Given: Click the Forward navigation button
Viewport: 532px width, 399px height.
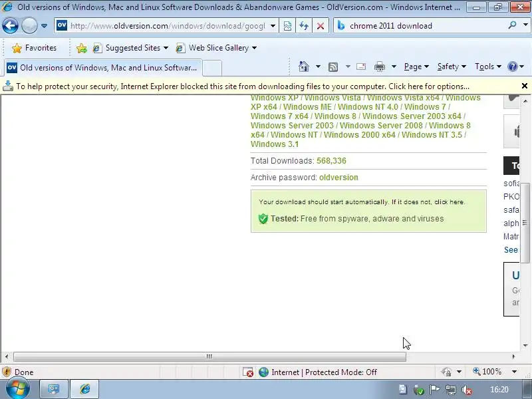Looking at the screenshot, I should point(29,25).
